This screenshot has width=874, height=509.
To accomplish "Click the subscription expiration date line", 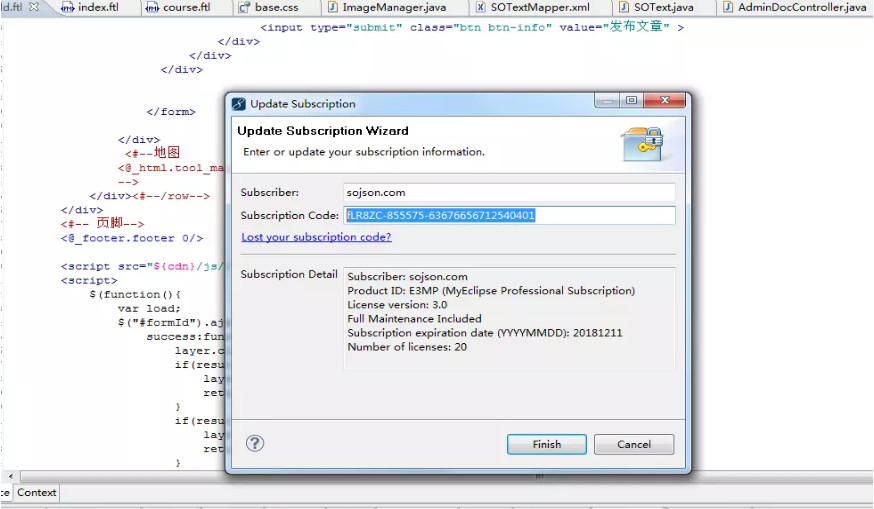I will (x=484, y=333).
